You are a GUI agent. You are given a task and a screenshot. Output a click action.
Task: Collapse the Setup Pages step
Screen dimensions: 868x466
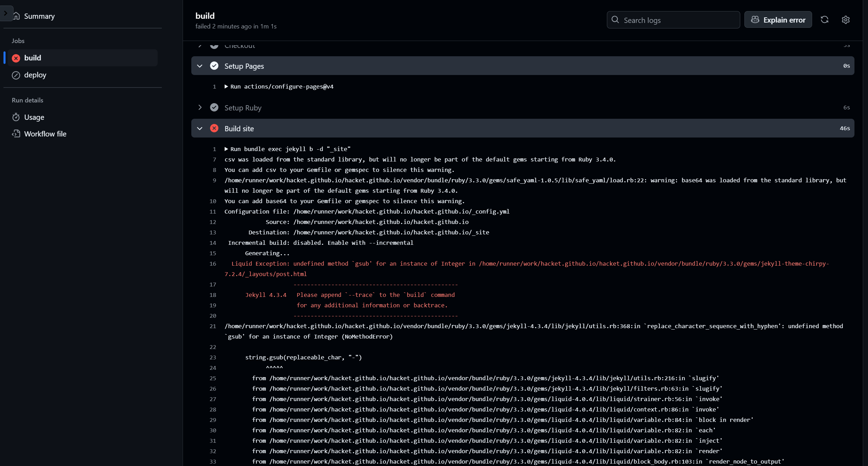200,66
